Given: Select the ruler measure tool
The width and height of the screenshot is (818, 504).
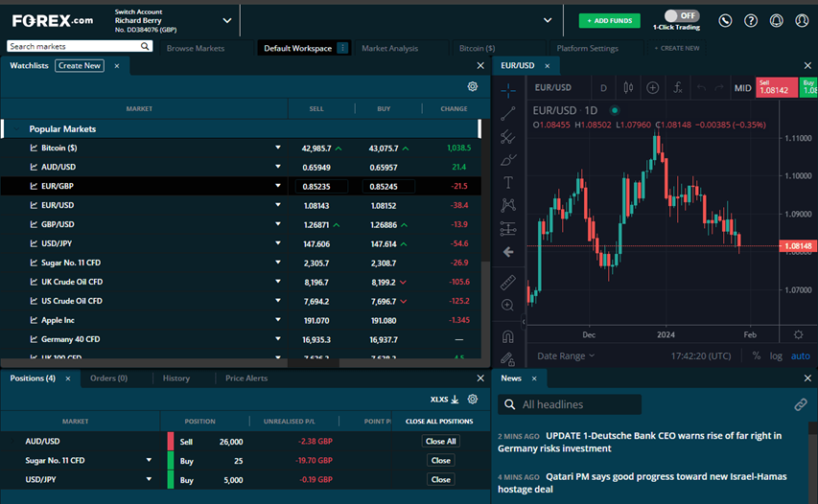Looking at the screenshot, I should coord(508,282).
